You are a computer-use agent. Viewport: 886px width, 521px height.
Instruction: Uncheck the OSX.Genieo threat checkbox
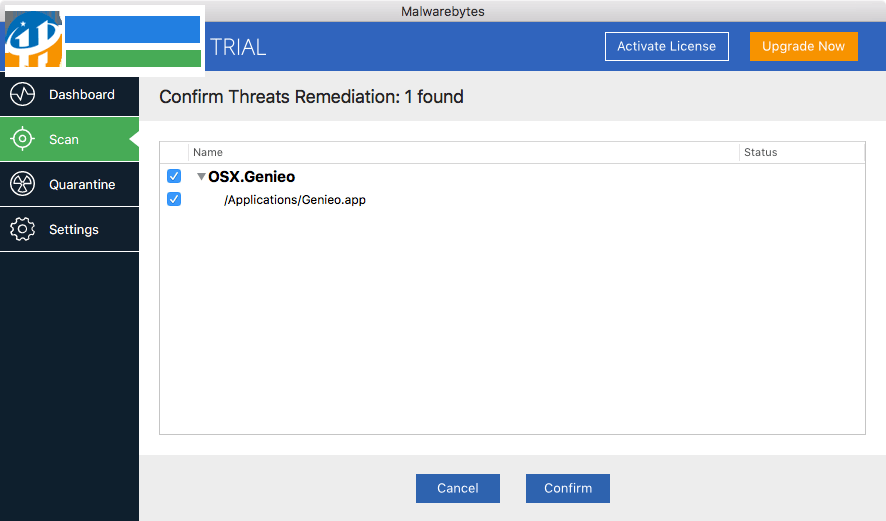pos(174,176)
